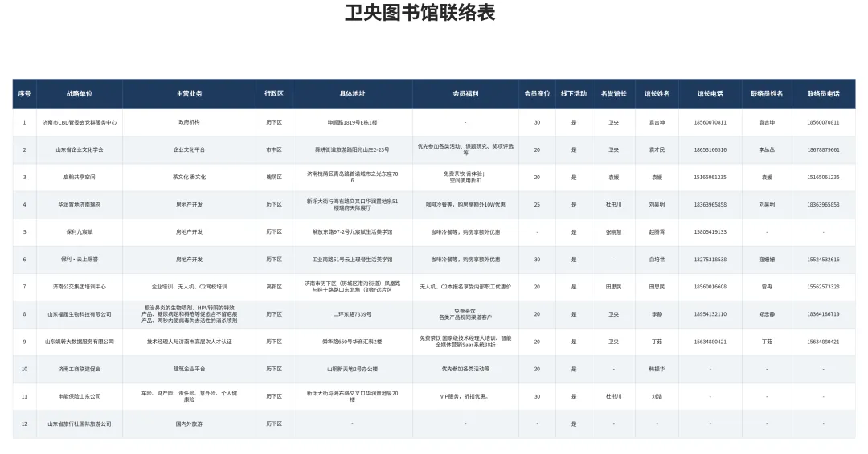Image resolution: width=868 pixels, height=454 pixels.
Task: Click district cell 市中区
Action: click(274, 149)
